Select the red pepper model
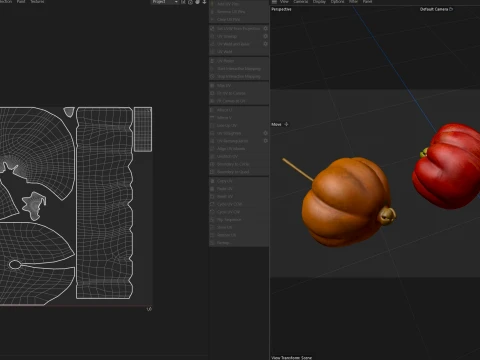Viewport: 480px width, 360px height. click(448, 166)
